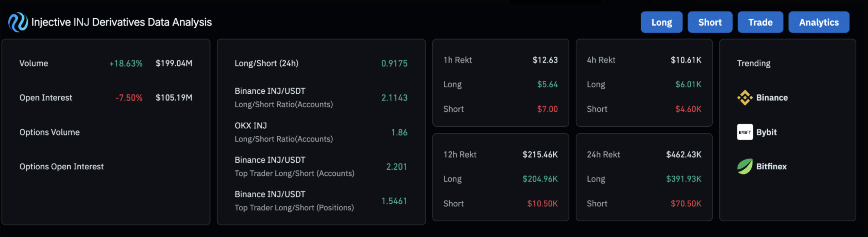
Task: Click the 12h Rekt Long value $204.96K
Action: [540, 179]
